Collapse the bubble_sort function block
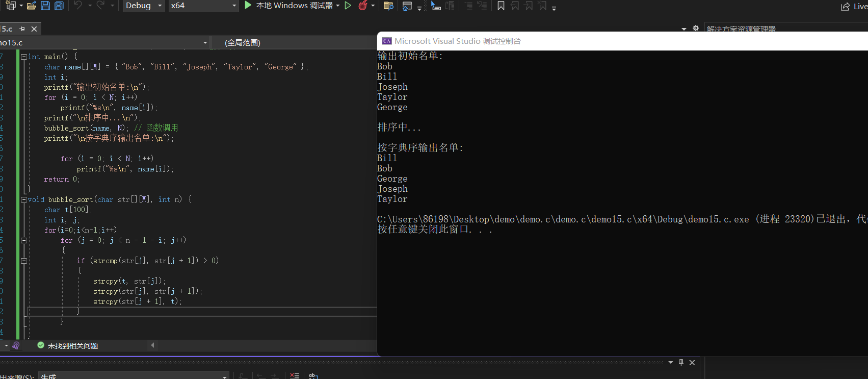This screenshot has width=868, height=379. [x=24, y=199]
